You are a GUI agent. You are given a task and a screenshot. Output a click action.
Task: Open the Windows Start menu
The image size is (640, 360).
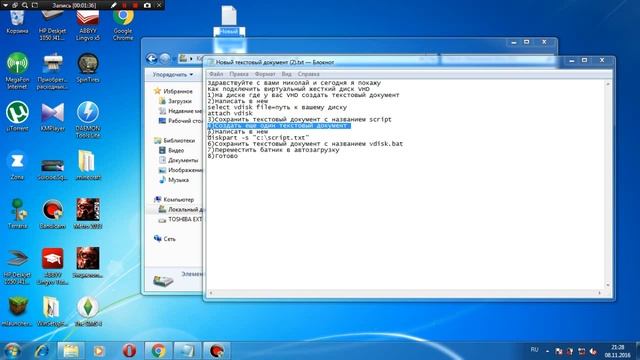pyautogui.click(x=12, y=351)
